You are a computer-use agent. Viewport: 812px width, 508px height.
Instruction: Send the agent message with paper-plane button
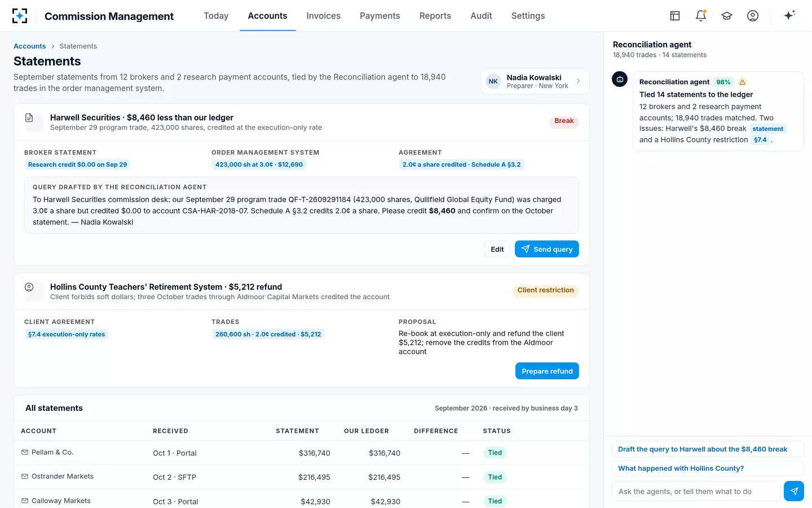click(794, 491)
